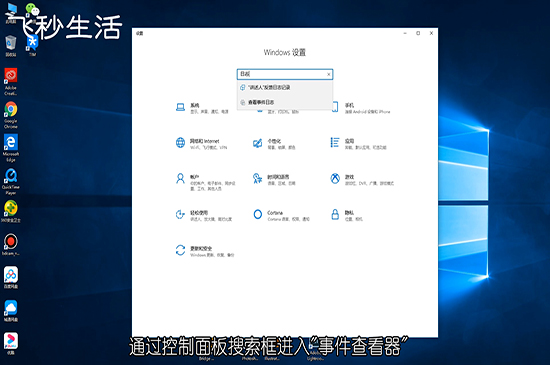
Task: Open the Gaming (游戏) Xbox settings
Action: pyautogui.click(x=362, y=180)
